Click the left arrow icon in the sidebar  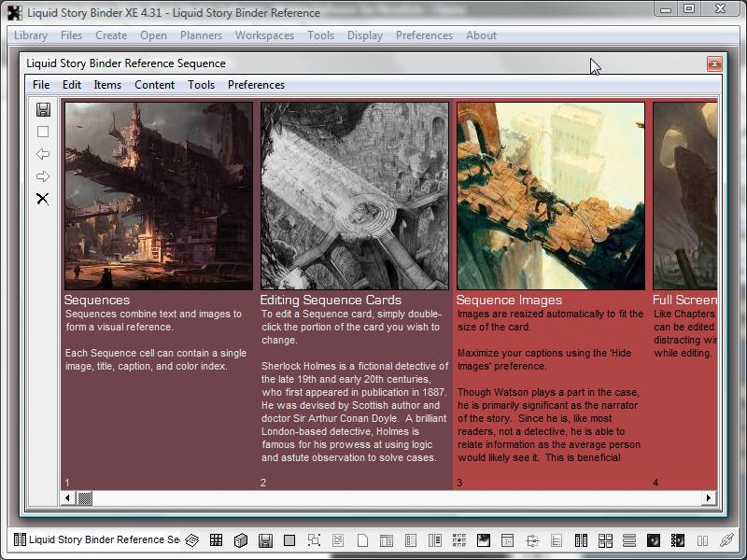[x=43, y=154]
